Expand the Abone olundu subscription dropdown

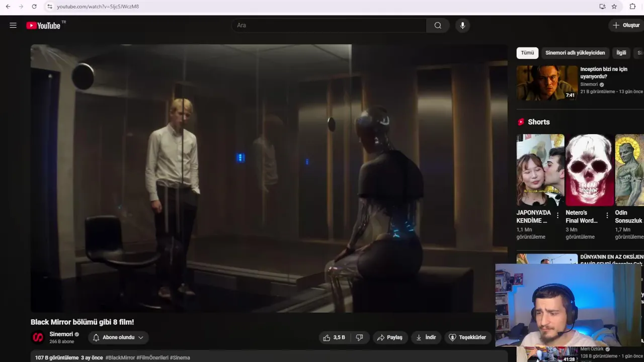click(141, 337)
